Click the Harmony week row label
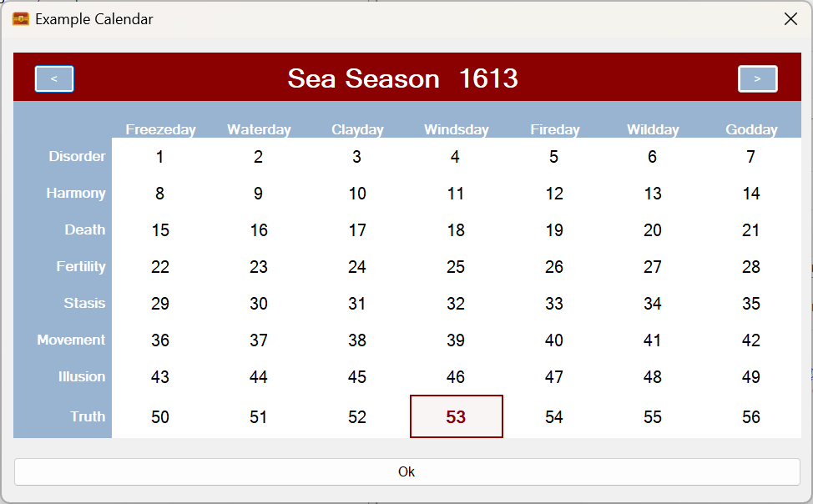This screenshot has width=813, height=504. [x=76, y=193]
